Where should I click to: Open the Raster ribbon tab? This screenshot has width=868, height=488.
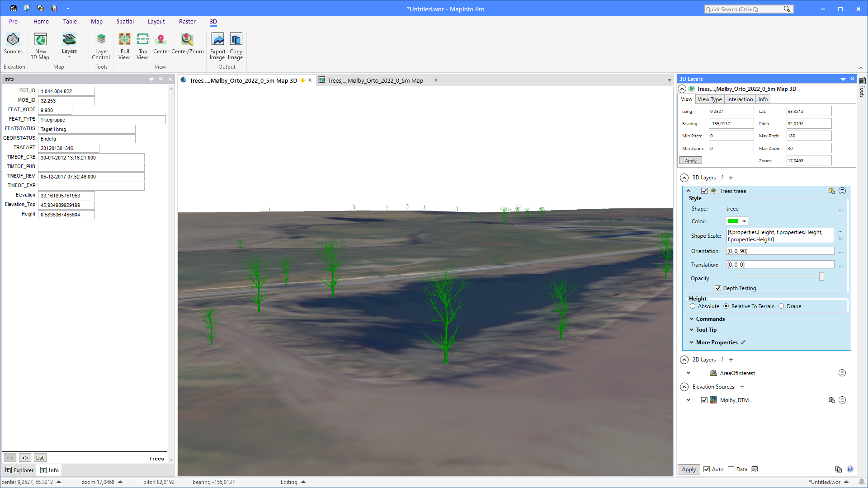tap(187, 21)
